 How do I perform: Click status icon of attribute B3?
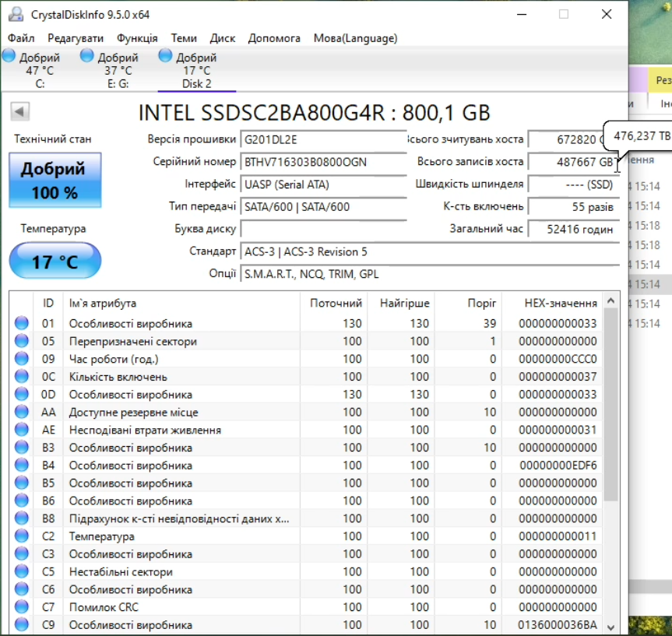click(x=22, y=448)
